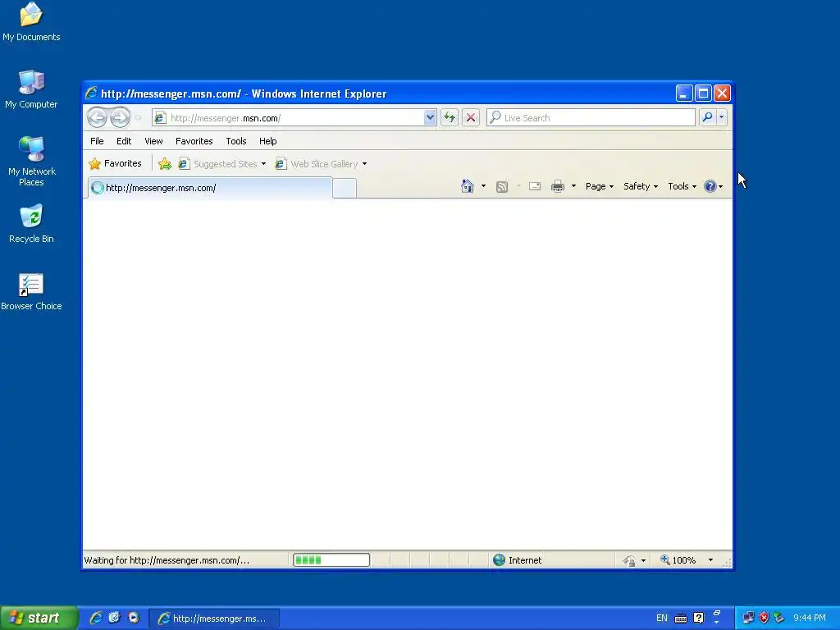This screenshot has height=630, width=840.
Task: Expand the zoom level dropdown arrow
Action: click(710, 559)
